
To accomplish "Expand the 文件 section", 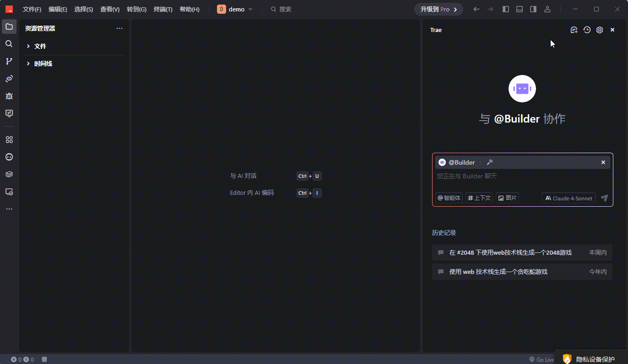I will [x=74, y=46].
